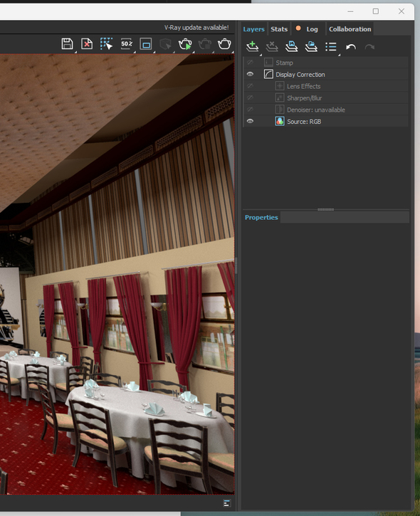This screenshot has width=420, height=516.
Task: Click the Create layer icon
Action: tap(253, 47)
